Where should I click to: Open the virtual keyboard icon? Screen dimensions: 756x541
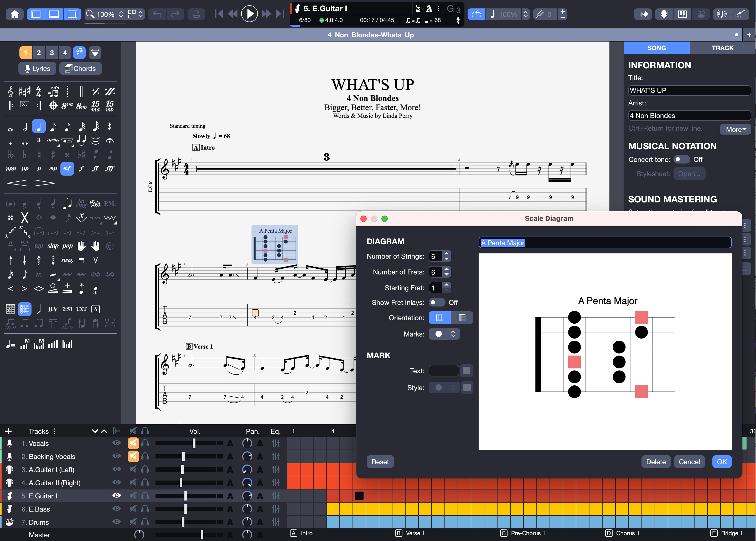(x=682, y=14)
